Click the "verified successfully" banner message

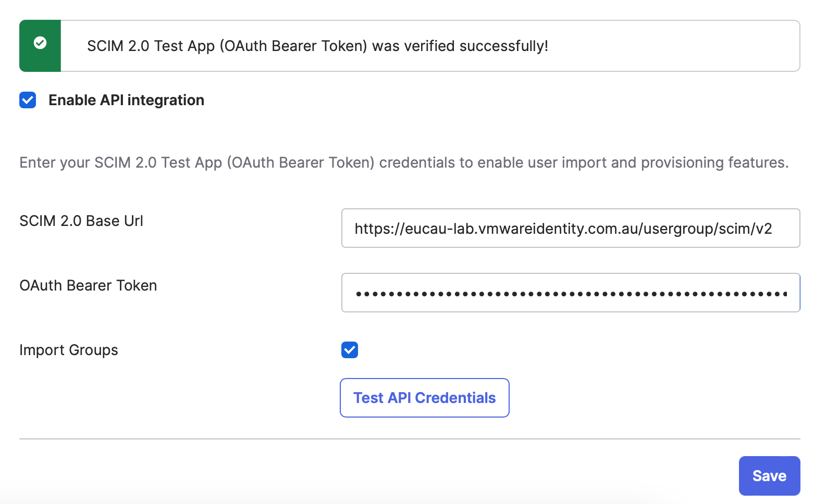pos(317,46)
